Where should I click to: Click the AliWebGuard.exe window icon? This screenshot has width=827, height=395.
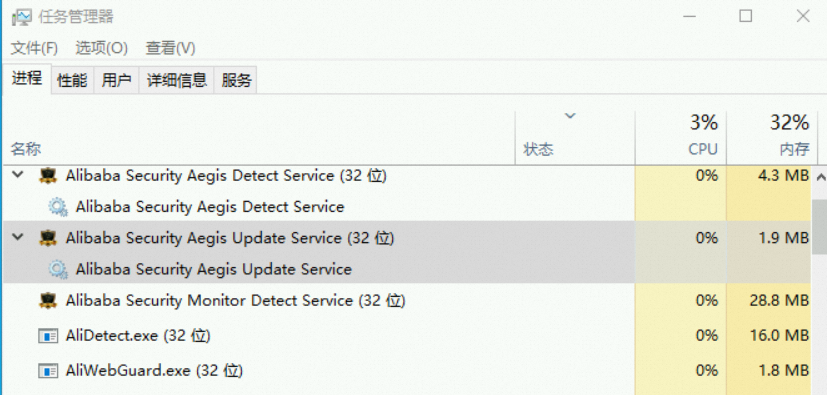[48, 371]
